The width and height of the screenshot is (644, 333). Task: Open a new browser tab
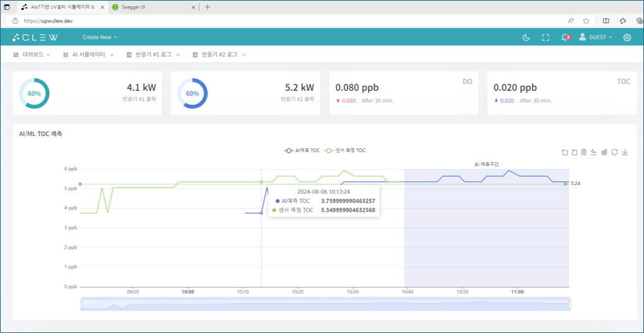click(x=208, y=7)
